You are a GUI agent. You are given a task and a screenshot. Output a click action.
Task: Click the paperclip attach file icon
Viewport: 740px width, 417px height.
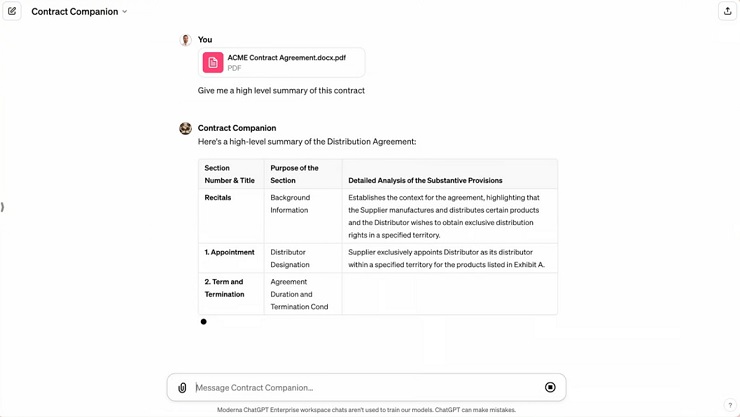click(182, 388)
